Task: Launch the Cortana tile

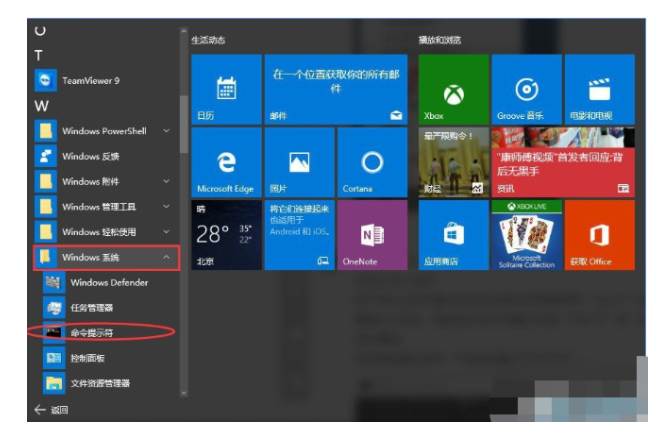Action: click(372, 161)
